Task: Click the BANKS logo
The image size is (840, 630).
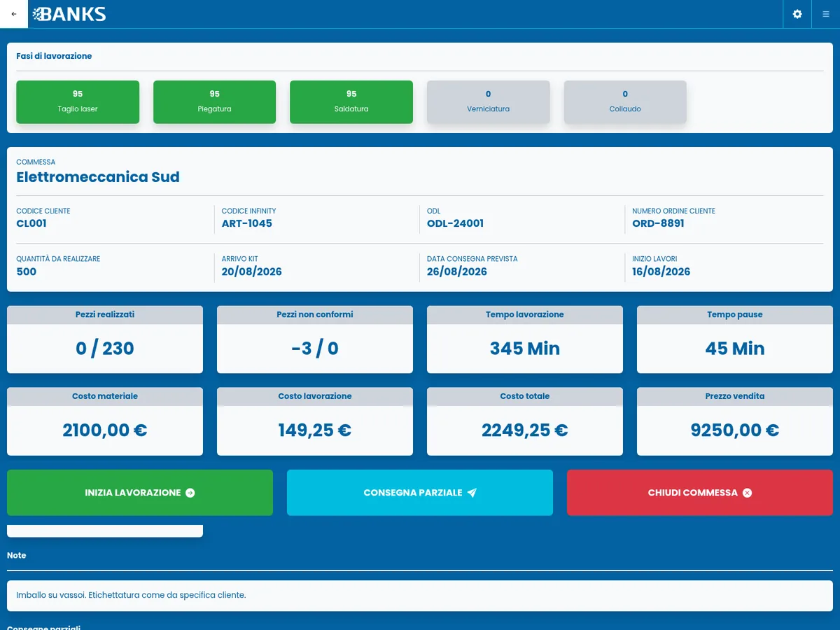Action: tap(69, 14)
